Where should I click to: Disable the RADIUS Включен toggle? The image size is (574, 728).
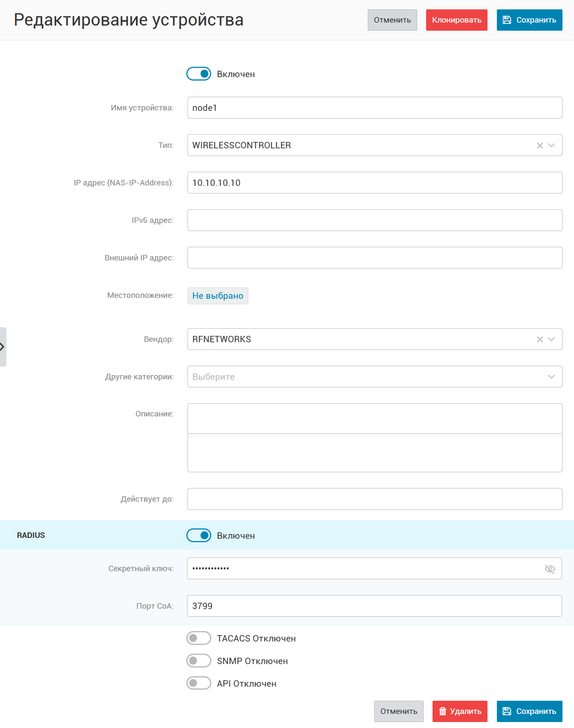click(199, 535)
